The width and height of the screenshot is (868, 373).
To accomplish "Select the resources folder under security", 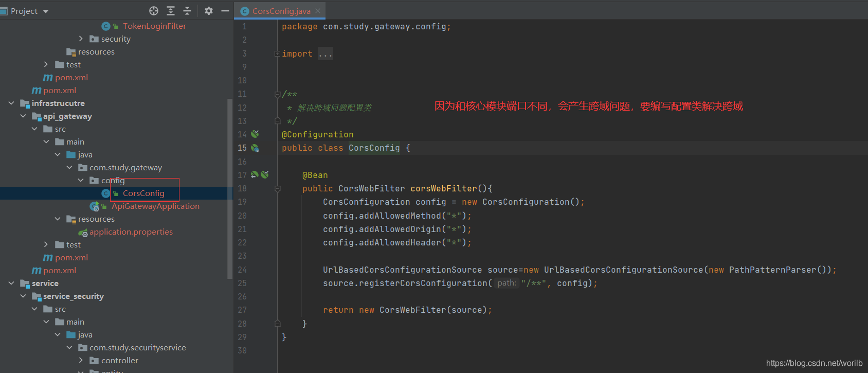I will point(96,51).
